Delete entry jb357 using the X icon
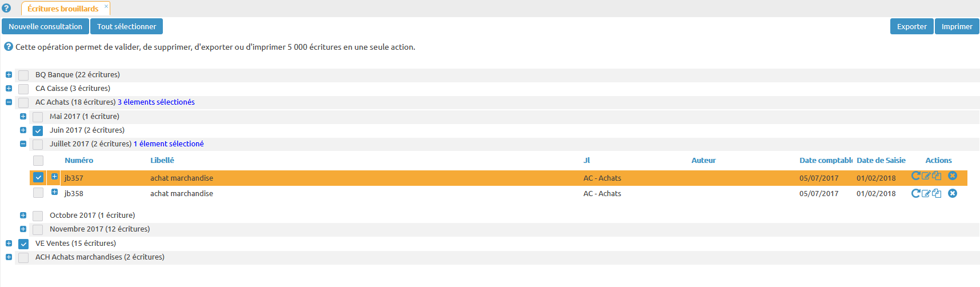The image size is (980, 287). 953,176
